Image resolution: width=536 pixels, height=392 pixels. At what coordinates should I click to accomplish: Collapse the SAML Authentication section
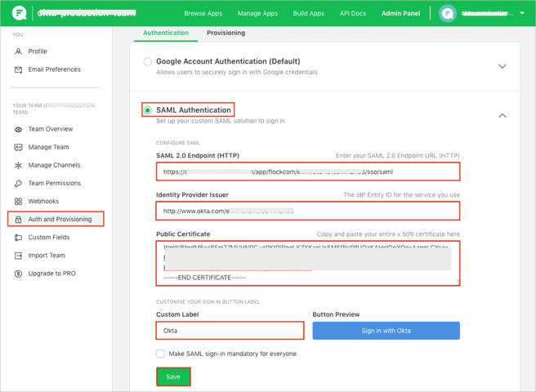pos(502,115)
